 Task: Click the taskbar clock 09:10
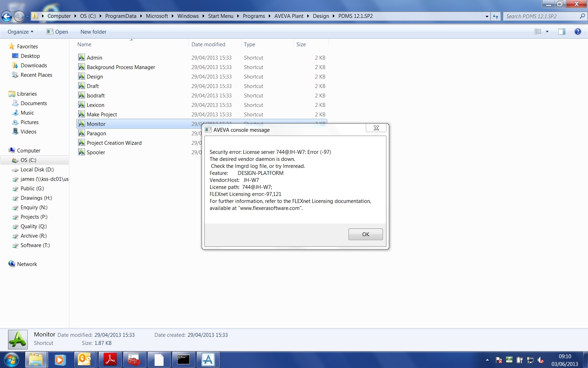pos(565,356)
